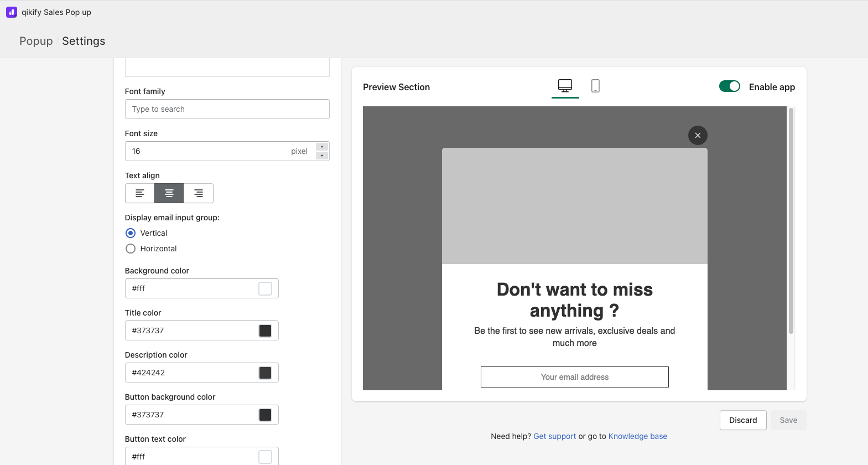This screenshot has height=465, width=868.
Task: Open the Font family search dropdown
Action: click(227, 109)
